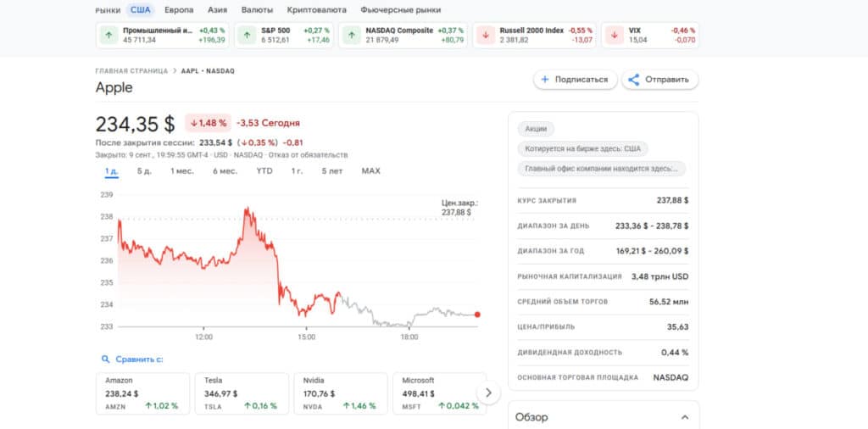Screen dimensions: 868x429
Task: Open the Криптовалюта tab
Action: pos(317,10)
